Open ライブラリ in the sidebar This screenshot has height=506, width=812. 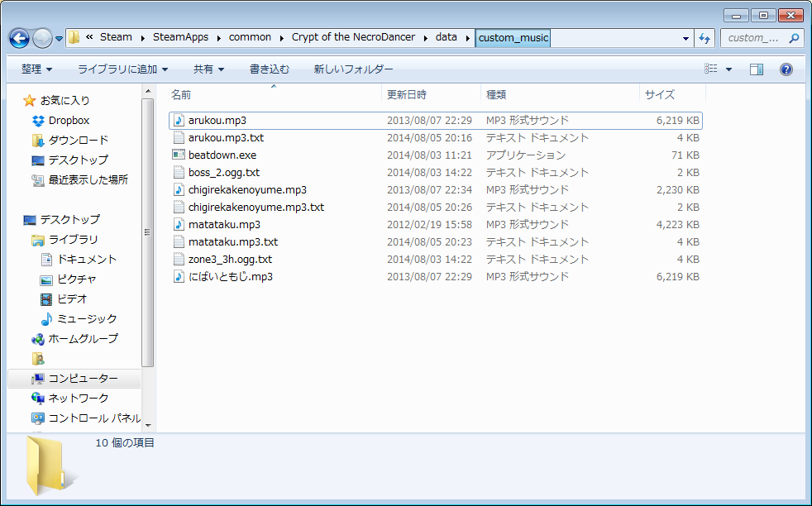(x=73, y=239)
